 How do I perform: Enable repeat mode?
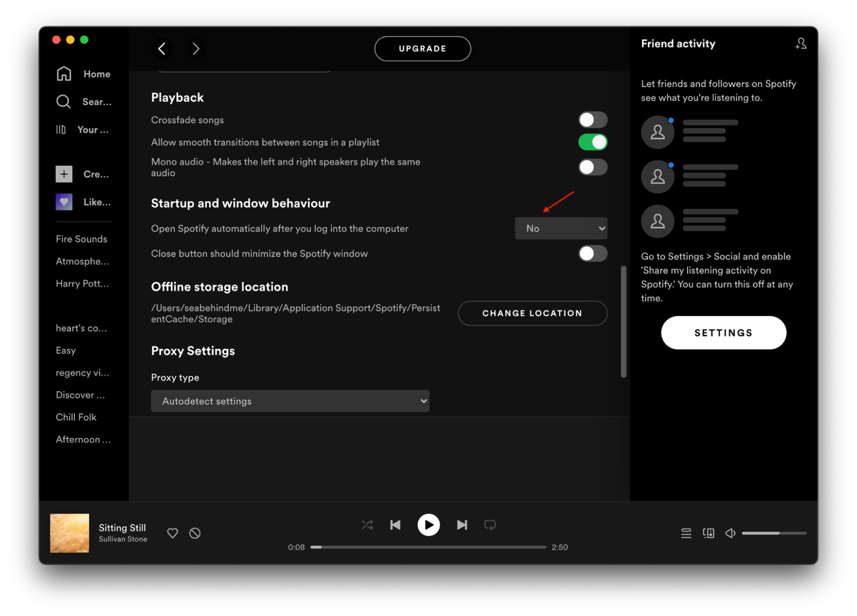click(x=490, y=525)
